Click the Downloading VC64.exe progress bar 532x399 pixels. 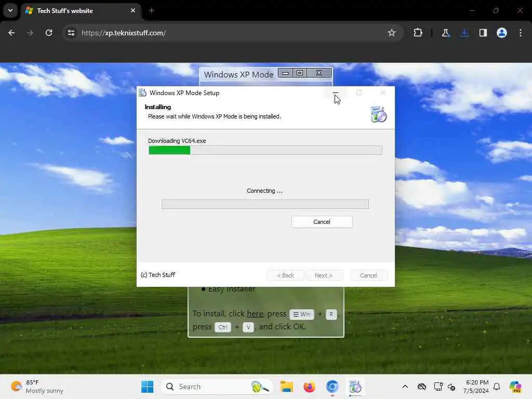point(265,150)
